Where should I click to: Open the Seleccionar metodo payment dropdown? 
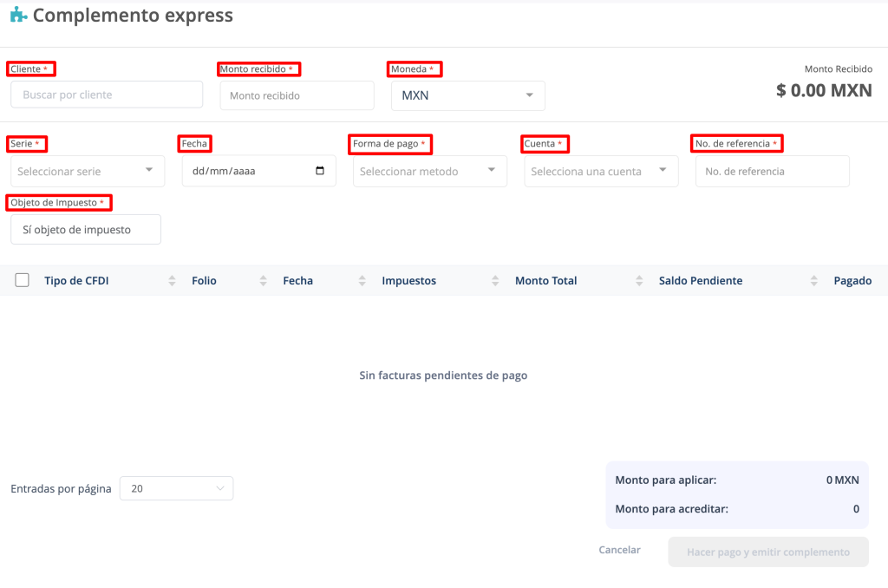[430, 171]
